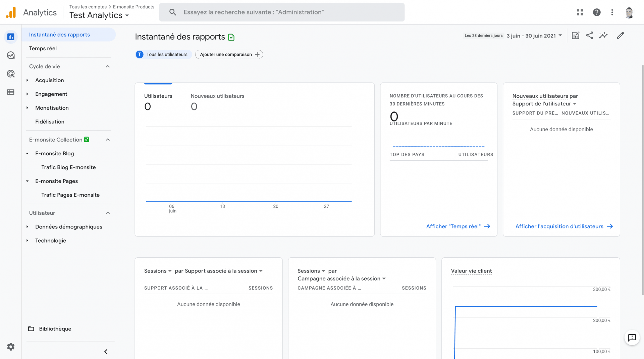
Task: Focus the search field
Action: (282, 12)
